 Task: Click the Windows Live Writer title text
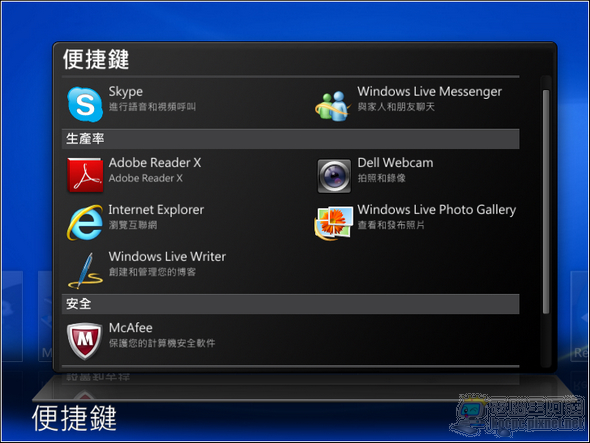(x=167, y=256)
